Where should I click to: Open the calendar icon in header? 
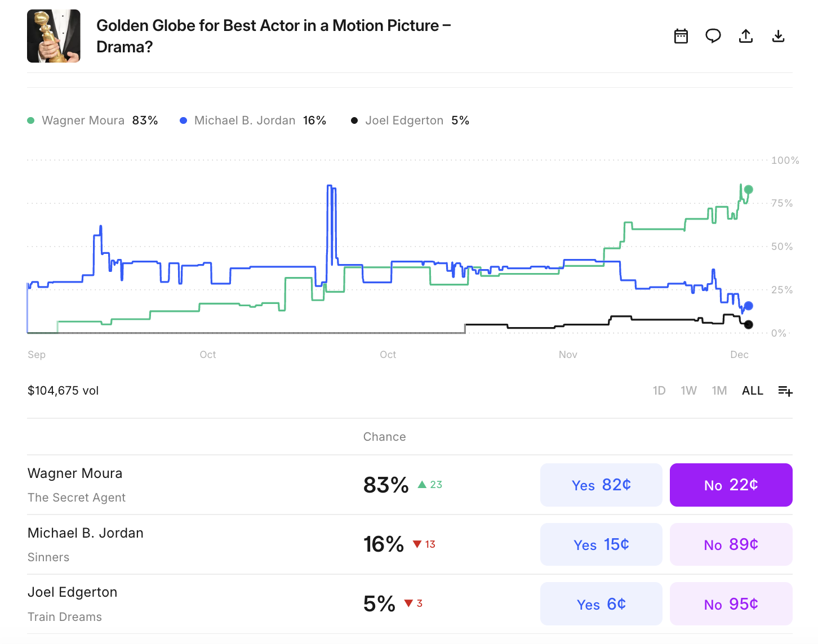[x=681, y=37]
